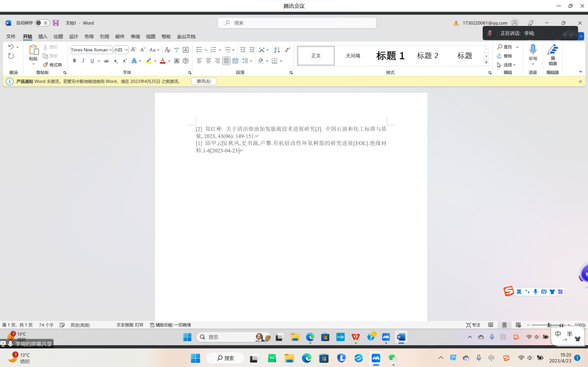Apply strikethrough to text

(106, 61)
